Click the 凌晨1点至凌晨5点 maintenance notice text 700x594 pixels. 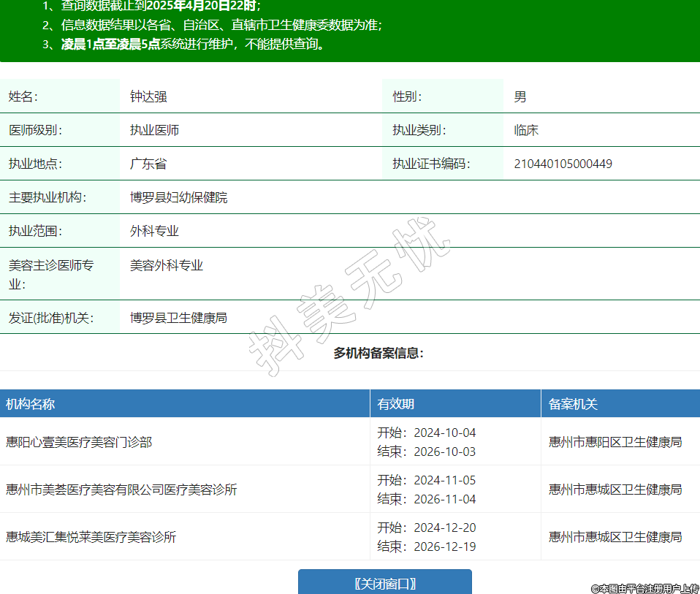pyautogui.click(x=110, y=44)
